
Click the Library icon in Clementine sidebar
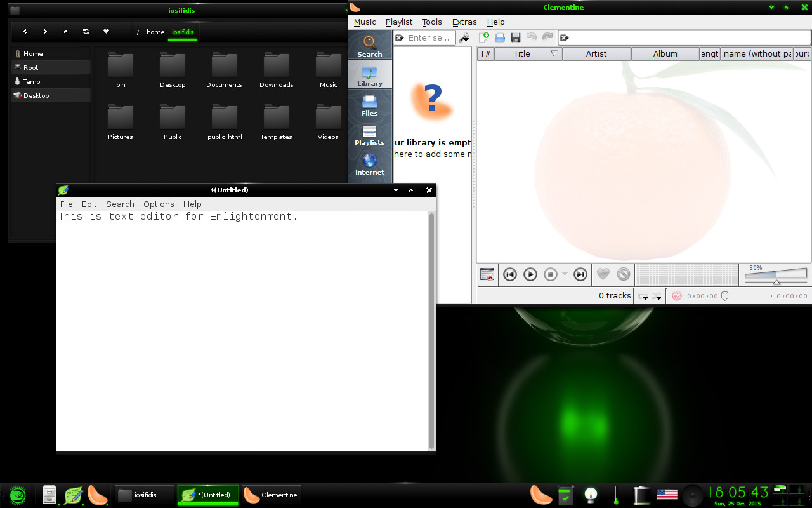[370, 75]
